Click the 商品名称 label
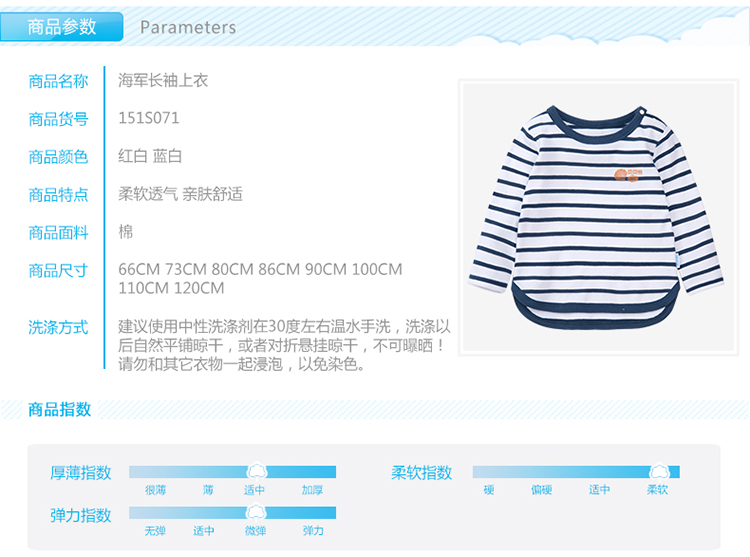This screenshot has width=750, height=557. (58, 81)
